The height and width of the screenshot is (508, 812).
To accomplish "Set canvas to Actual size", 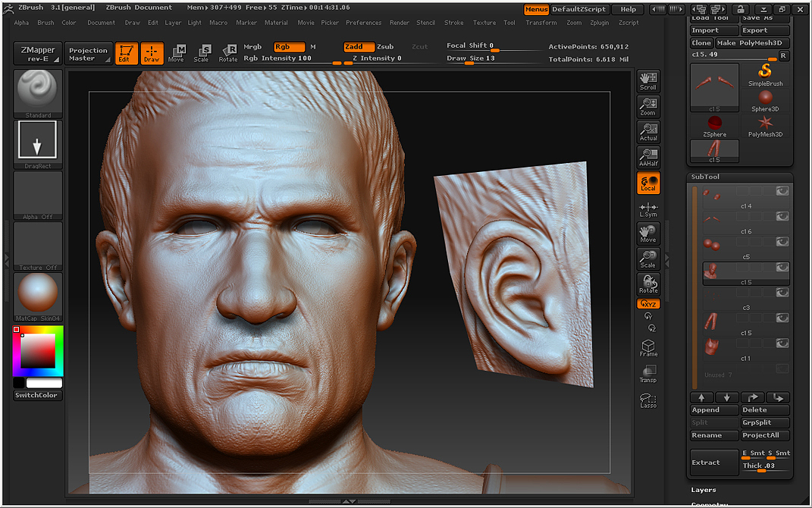I will click(648, 132).
